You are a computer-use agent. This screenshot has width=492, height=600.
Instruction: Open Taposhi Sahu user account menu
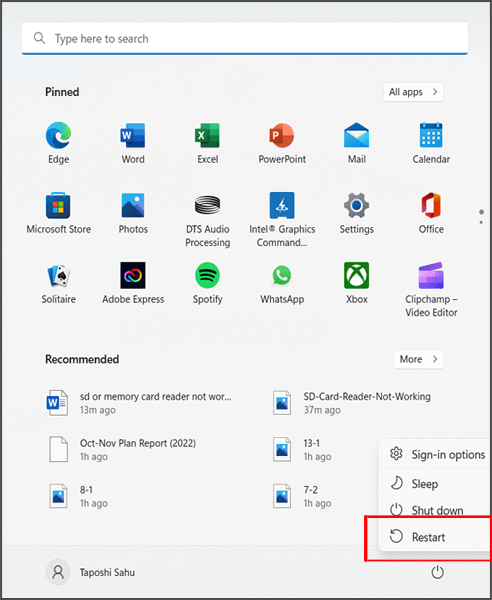coord(90,572)
